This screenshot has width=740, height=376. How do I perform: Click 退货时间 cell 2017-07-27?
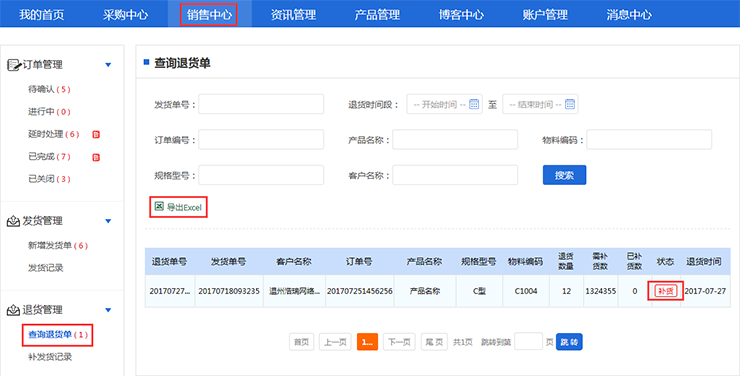pyautogui.click(x=705, y=291)
